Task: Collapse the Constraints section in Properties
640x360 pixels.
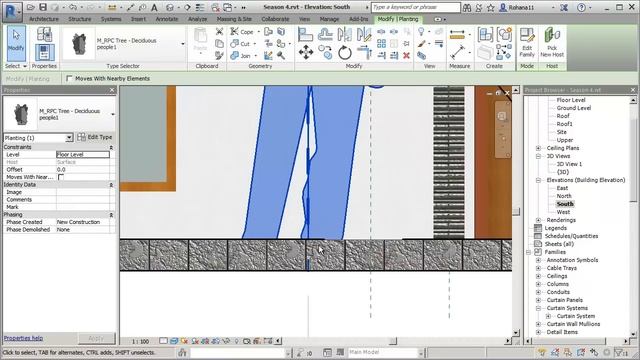Action: click(x=111, y=147)
